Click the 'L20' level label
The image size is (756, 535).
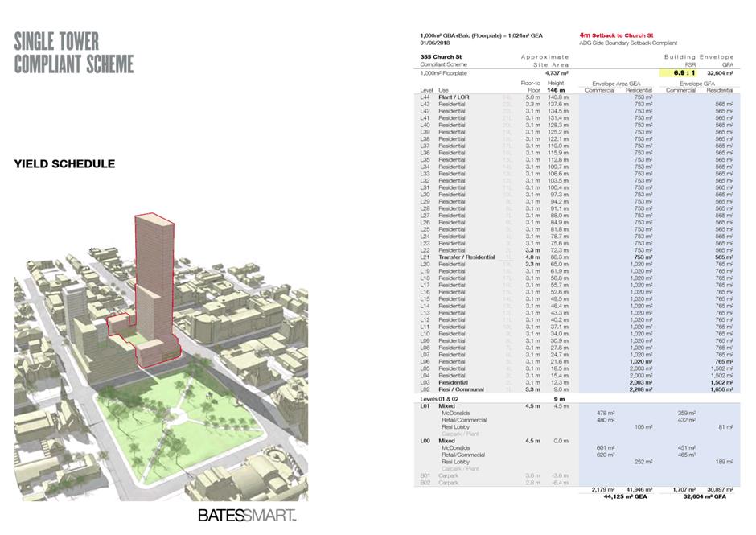[x=425, y=265]
